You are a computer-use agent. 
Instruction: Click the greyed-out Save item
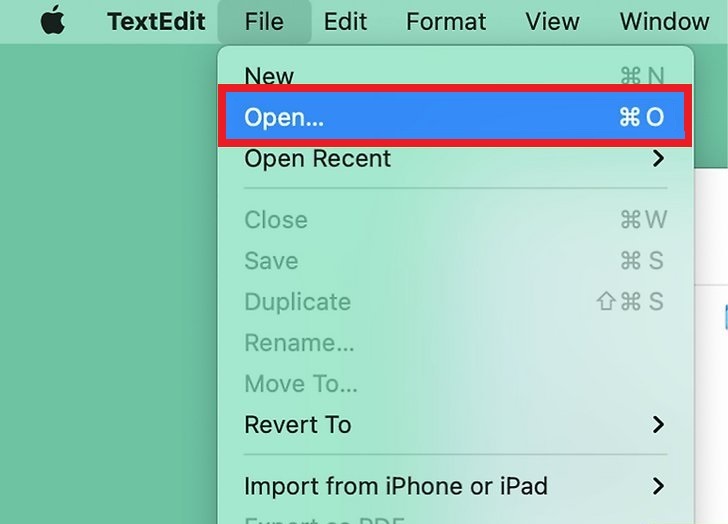[x=271, y=261]
